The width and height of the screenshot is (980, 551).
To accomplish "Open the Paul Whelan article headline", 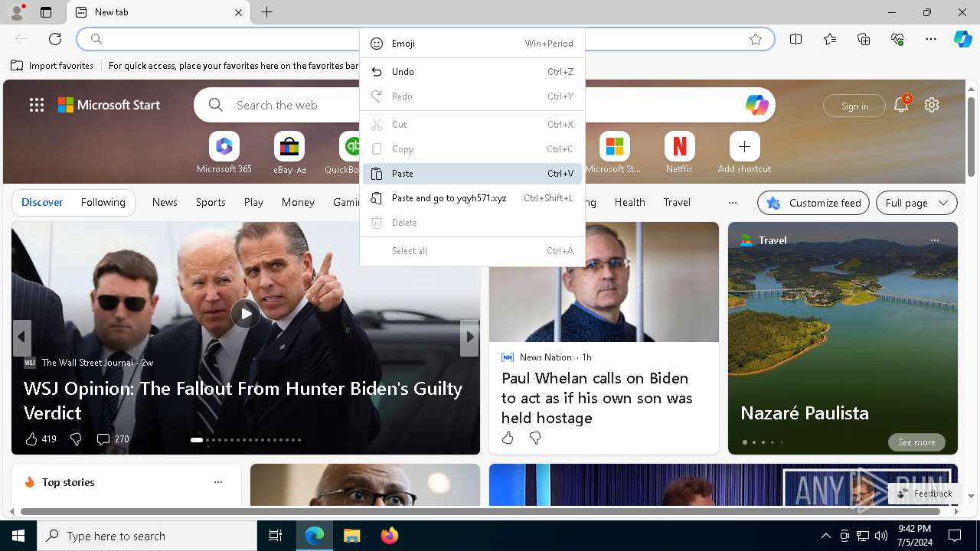I will pos(597,398).
